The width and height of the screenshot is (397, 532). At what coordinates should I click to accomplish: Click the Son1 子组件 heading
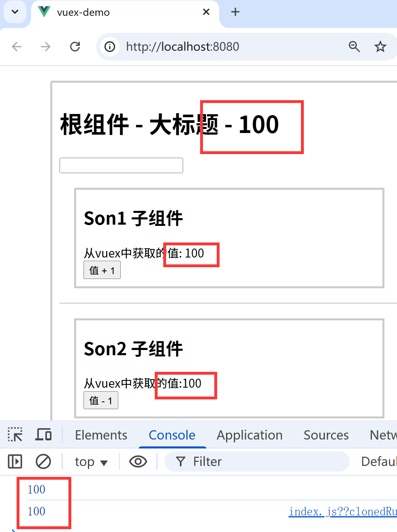pos(133,218)
